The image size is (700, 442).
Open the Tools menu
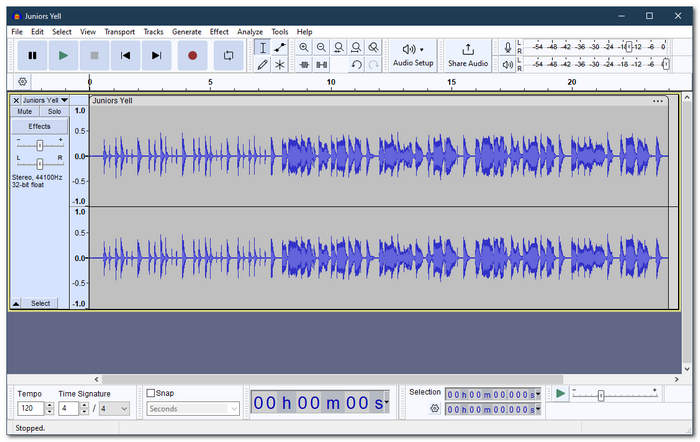click(279, 32)
